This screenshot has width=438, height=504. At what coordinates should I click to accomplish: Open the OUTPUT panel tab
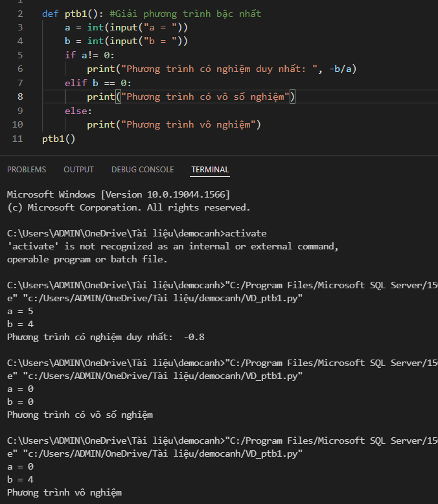[x=79, y=169]
